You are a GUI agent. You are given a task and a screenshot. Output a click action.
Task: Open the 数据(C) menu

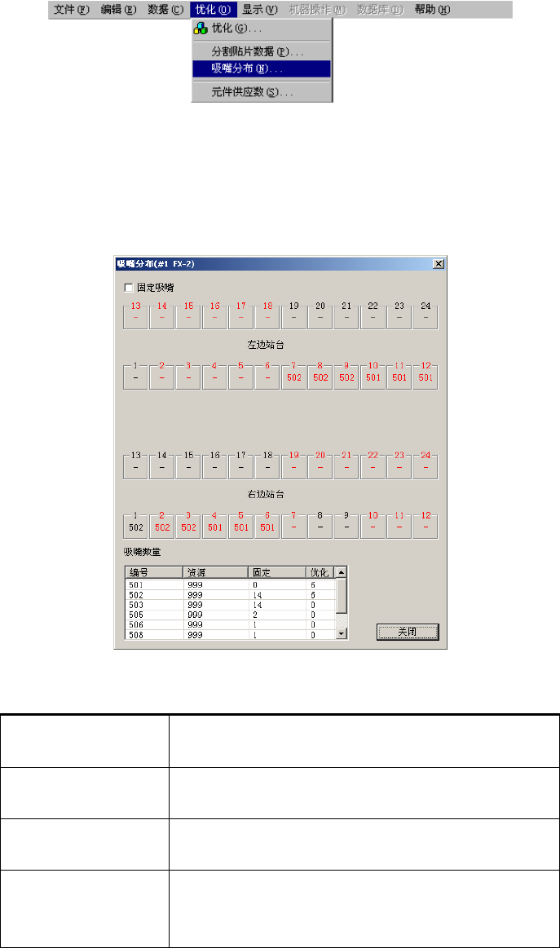[x=165, y=10]
